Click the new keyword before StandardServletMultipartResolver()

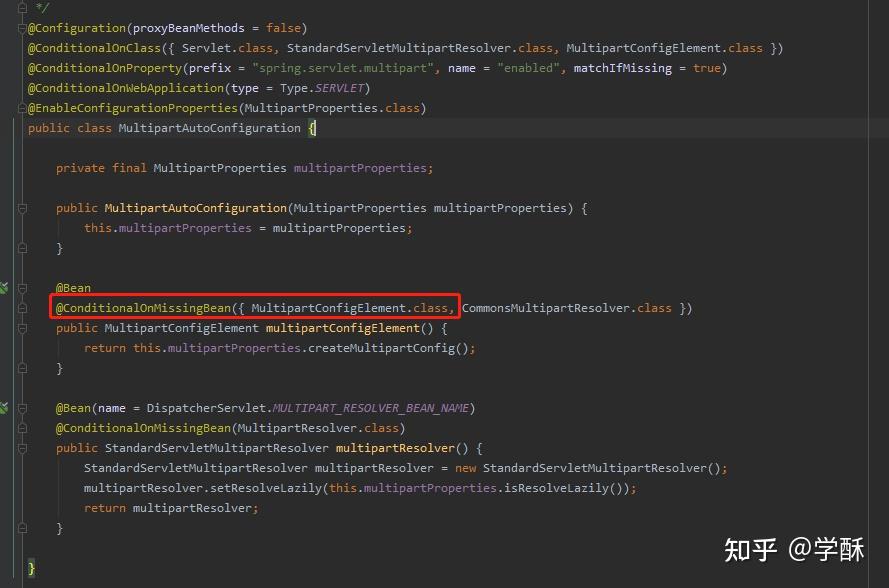(x=465, y=468)
